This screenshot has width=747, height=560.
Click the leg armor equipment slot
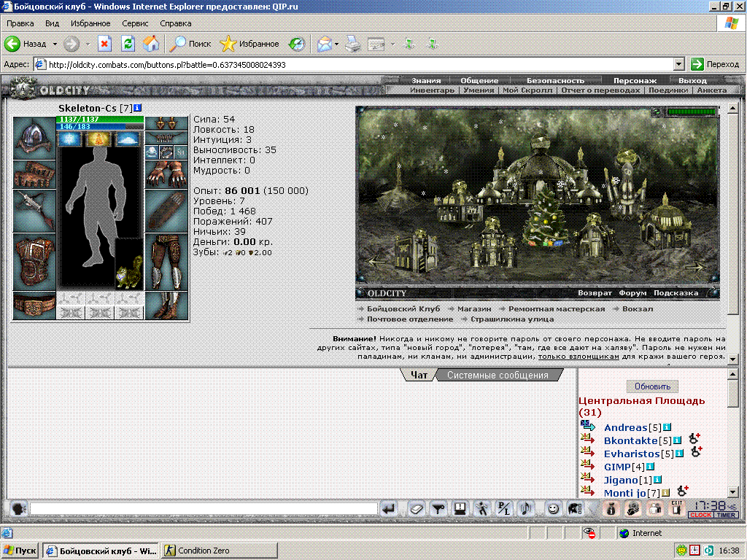coord(166,262)
